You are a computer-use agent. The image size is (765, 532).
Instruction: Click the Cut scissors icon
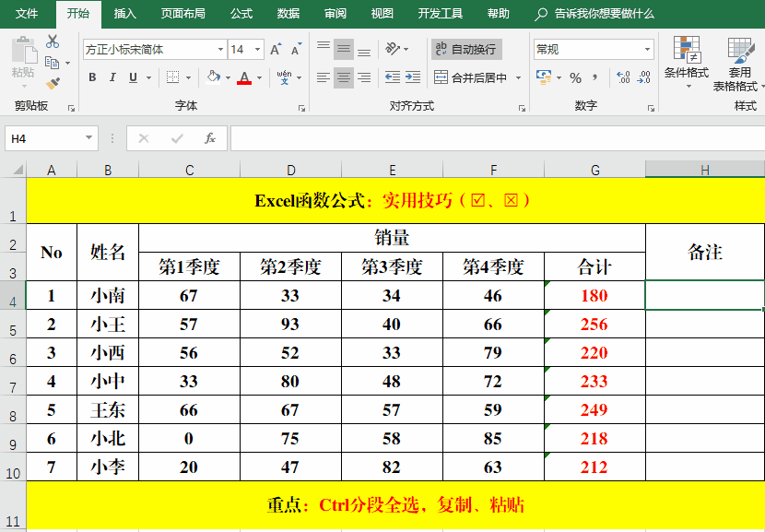tap(53, 41)
